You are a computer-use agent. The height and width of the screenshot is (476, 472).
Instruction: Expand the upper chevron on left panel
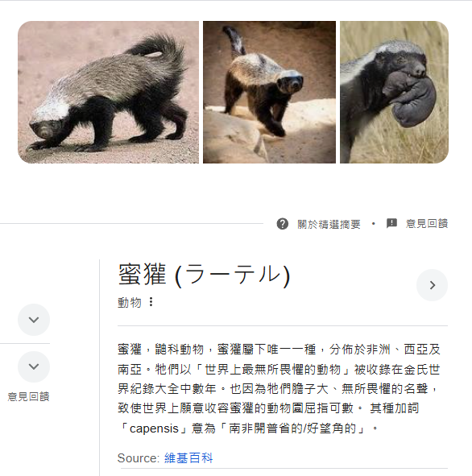click(34, 320)
